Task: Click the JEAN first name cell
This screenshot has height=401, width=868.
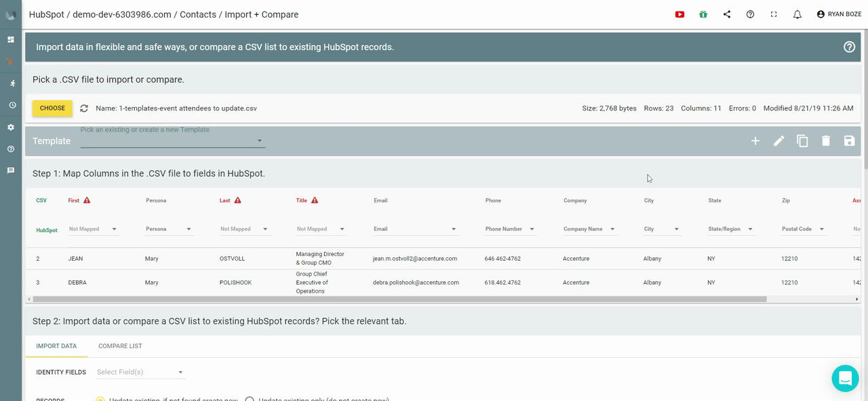Action: coord(76,259)
